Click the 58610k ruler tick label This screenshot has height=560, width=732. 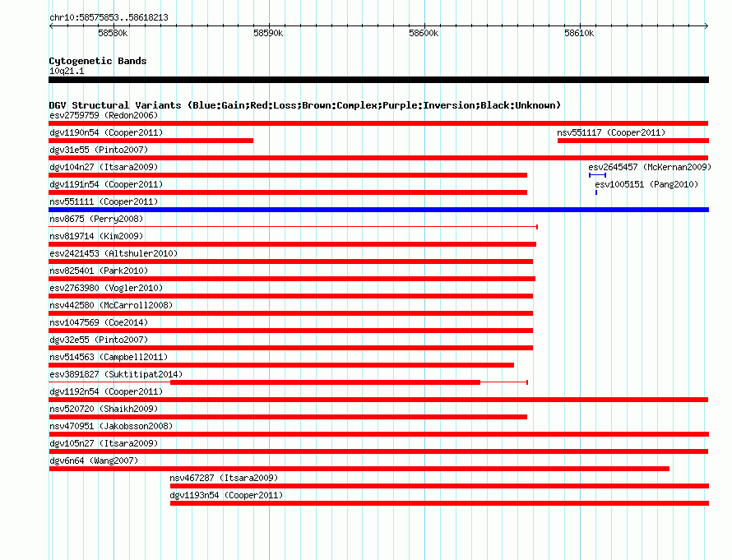click(579, 33)
